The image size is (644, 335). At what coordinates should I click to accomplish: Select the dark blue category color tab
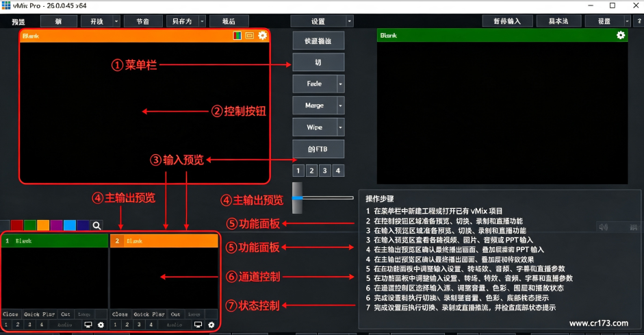click(83, 225)
